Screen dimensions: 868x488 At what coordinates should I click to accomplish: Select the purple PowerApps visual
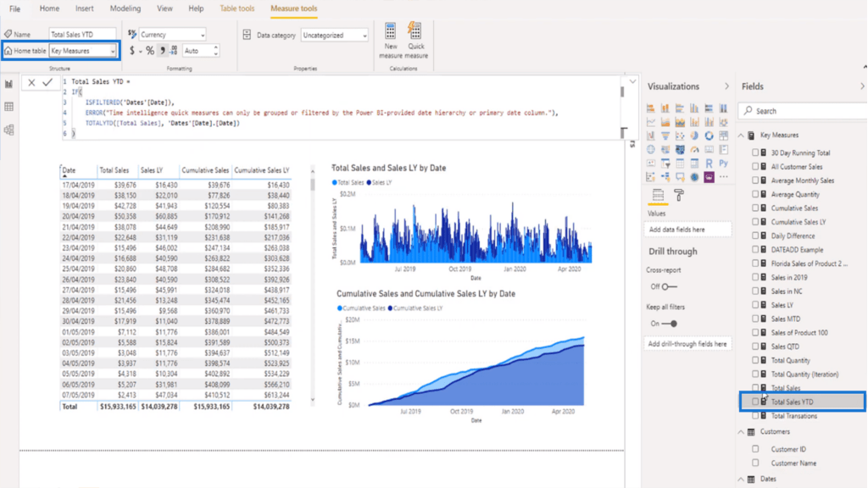pyautogui.click(x=709, y=177)
